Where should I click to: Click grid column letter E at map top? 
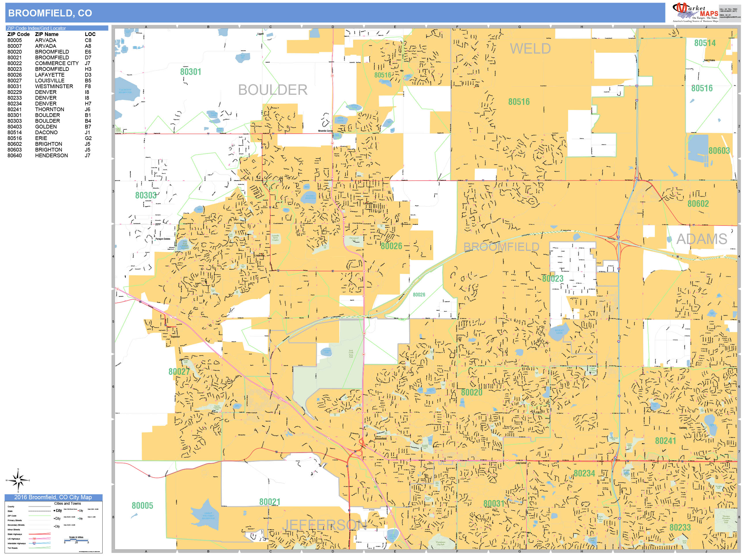tap(395, 26)
